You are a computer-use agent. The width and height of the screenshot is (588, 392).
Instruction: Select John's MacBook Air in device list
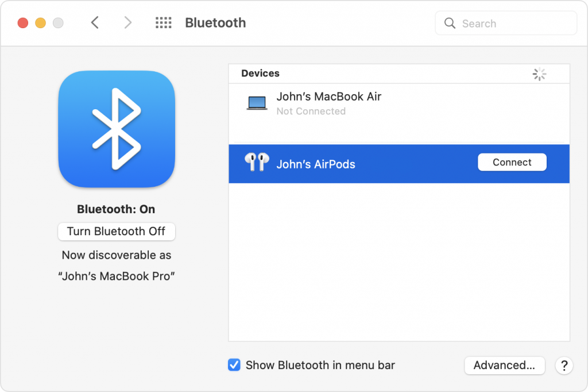click(328, 97)
